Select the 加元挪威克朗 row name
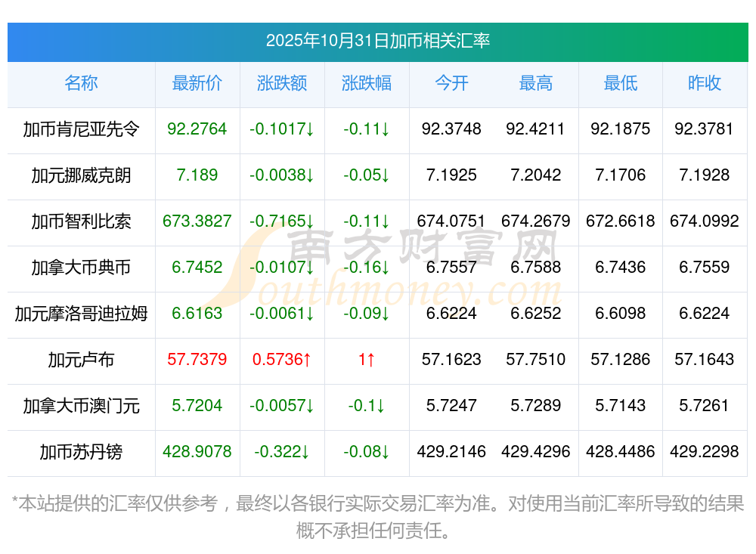This screenshot has height=554, width=756. (x=81, y=175)
